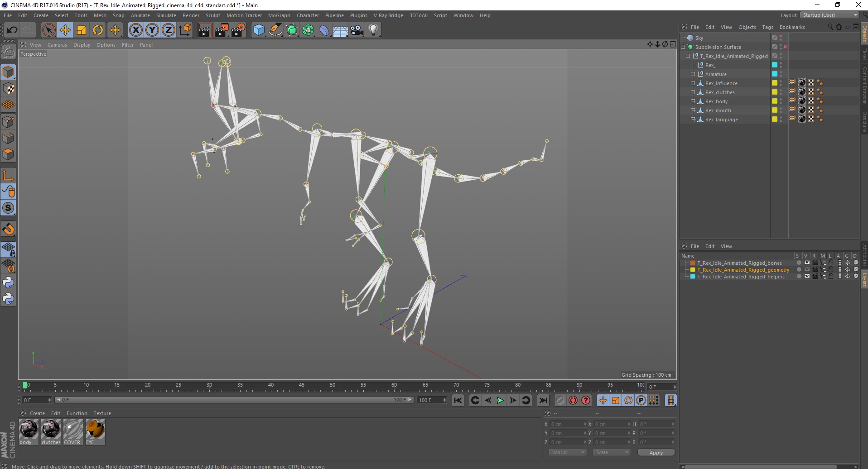The image size is (868, 469).
Task: Select the body material thumbnail
Action: click(x=28, y=430)
